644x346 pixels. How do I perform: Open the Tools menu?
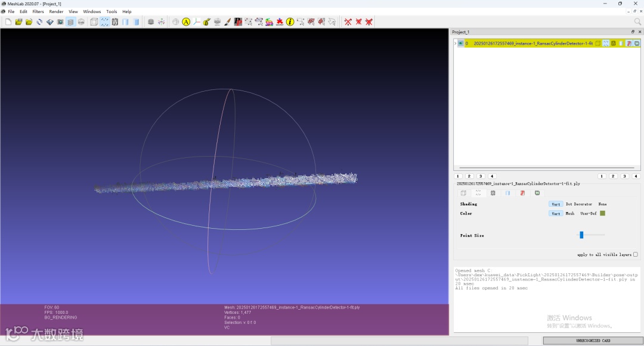point(112,11)
